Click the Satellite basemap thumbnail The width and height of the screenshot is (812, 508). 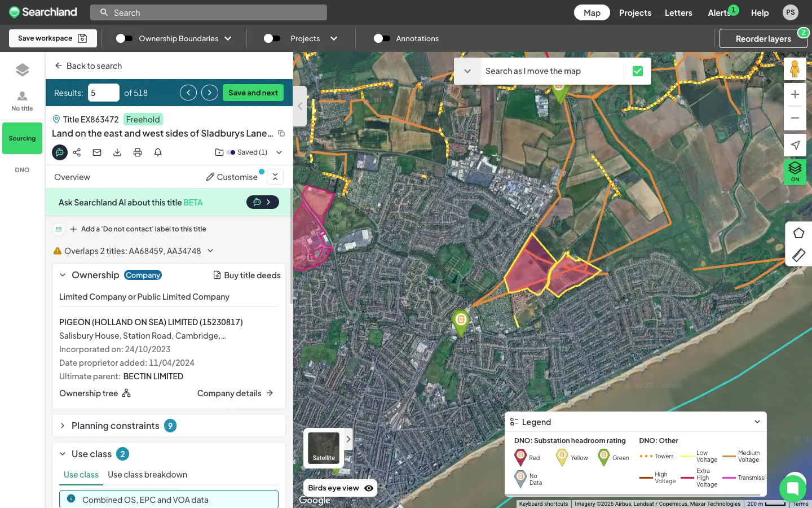(x=323, y=448)
